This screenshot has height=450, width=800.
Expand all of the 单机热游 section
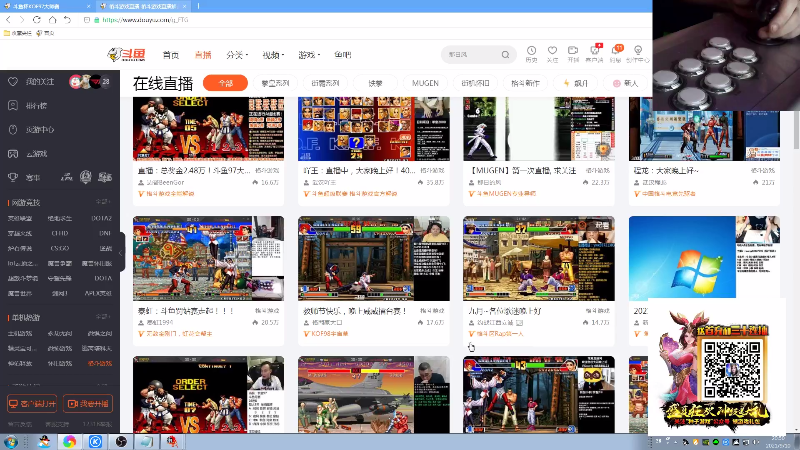coord(103,317)
